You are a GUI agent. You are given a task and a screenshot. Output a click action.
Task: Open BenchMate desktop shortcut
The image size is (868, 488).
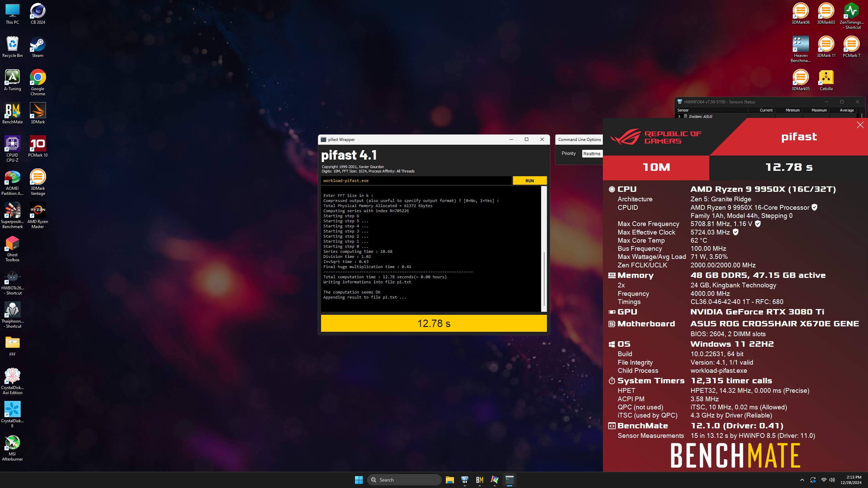click(13, 113)
